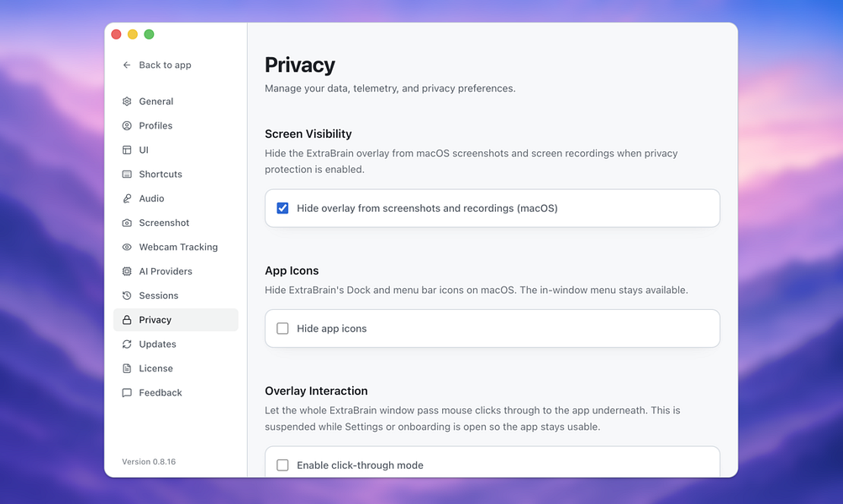Uncheck Hide overlay from screenshots and recordings
The image size is (843, 504).
[282, 208]
